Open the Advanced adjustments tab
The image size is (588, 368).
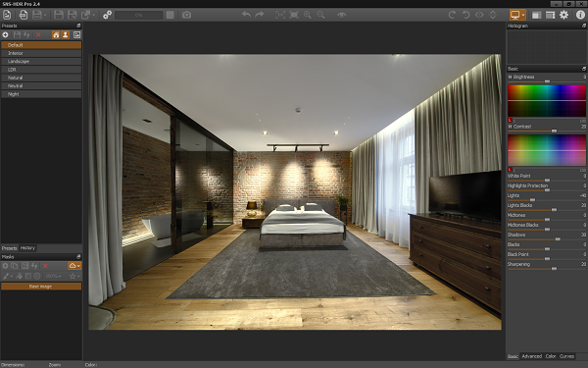[x=532, y=356]
